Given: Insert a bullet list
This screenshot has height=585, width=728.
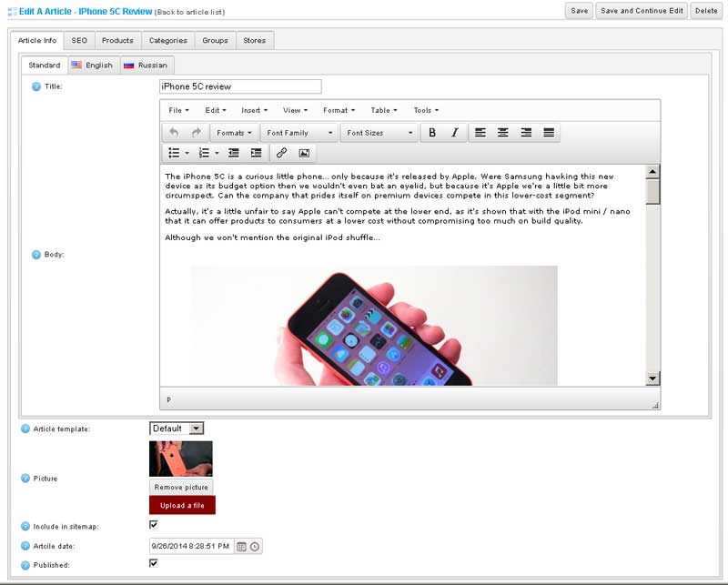Looking at the screenshot, I should click(x=174, y=153).
